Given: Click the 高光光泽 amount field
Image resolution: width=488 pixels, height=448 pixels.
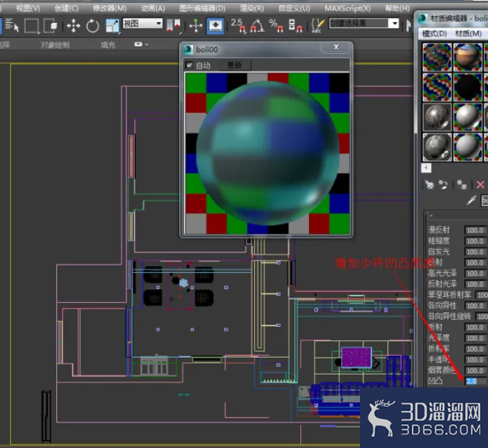Looking at the screenshot, I should tap(475, 274).
